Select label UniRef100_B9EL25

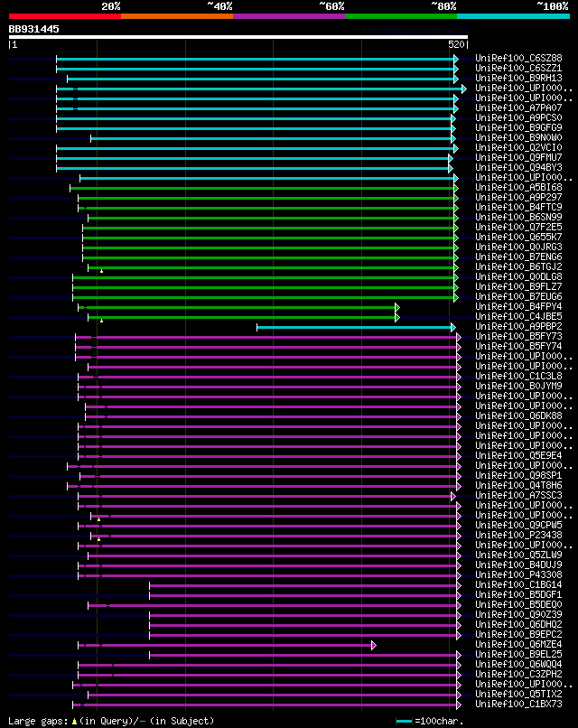click(x=518, y=655)
